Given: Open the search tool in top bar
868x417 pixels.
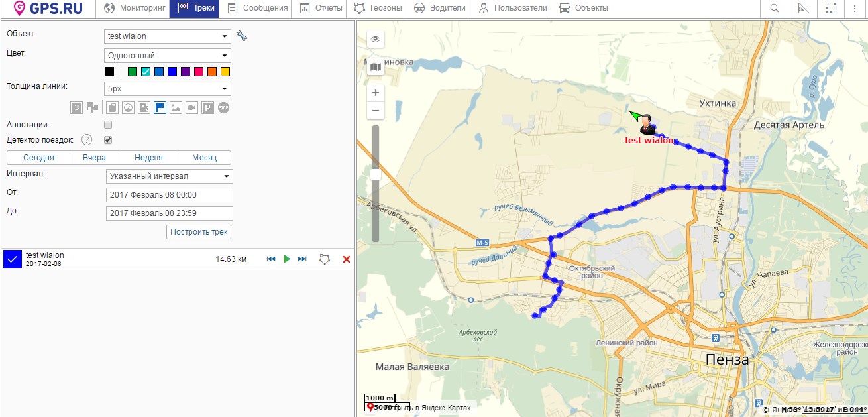Looking at the screenshot, I should click(774, 9).
